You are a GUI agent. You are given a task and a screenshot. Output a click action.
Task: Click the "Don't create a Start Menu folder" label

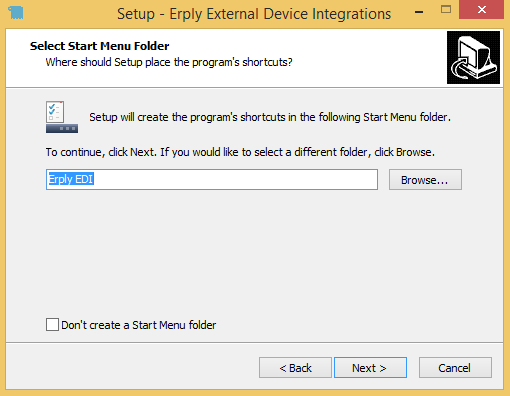point(139,325)
